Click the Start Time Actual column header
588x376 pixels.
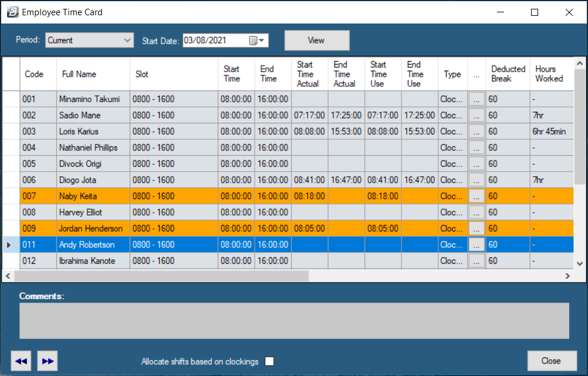[x=310, y=74]
